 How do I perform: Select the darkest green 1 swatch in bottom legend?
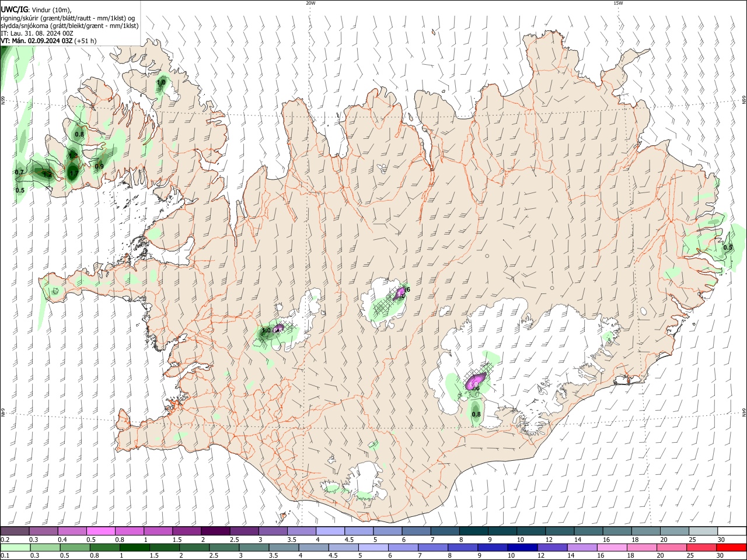(x=134, y=547)
